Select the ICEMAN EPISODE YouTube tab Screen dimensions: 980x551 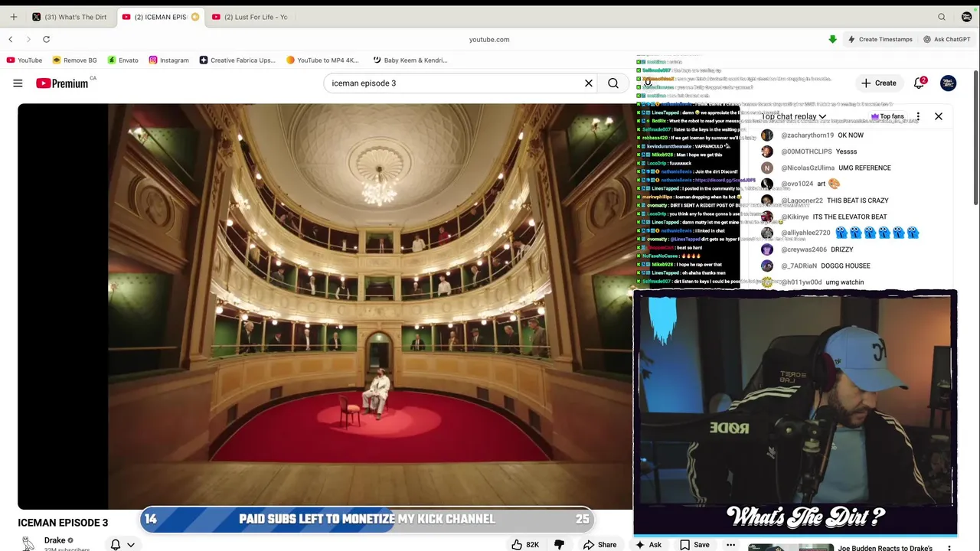(x=161, y=17)
